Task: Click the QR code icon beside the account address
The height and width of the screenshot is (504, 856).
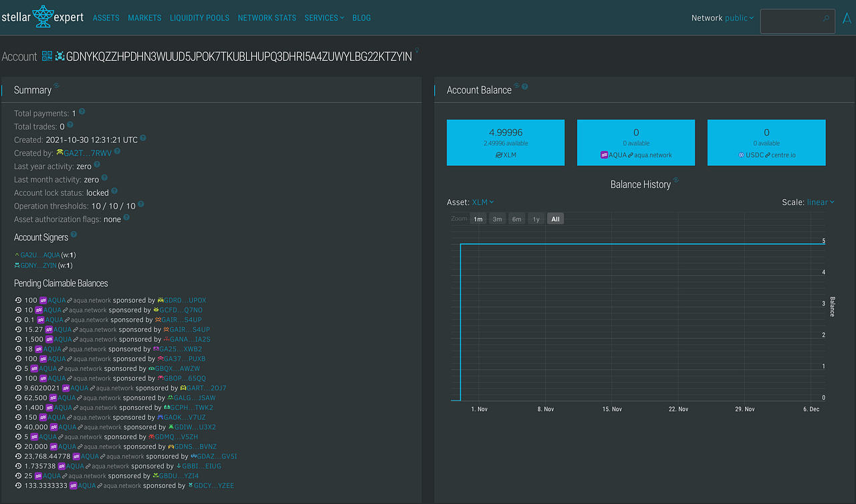Action: [x=47, y=56]
